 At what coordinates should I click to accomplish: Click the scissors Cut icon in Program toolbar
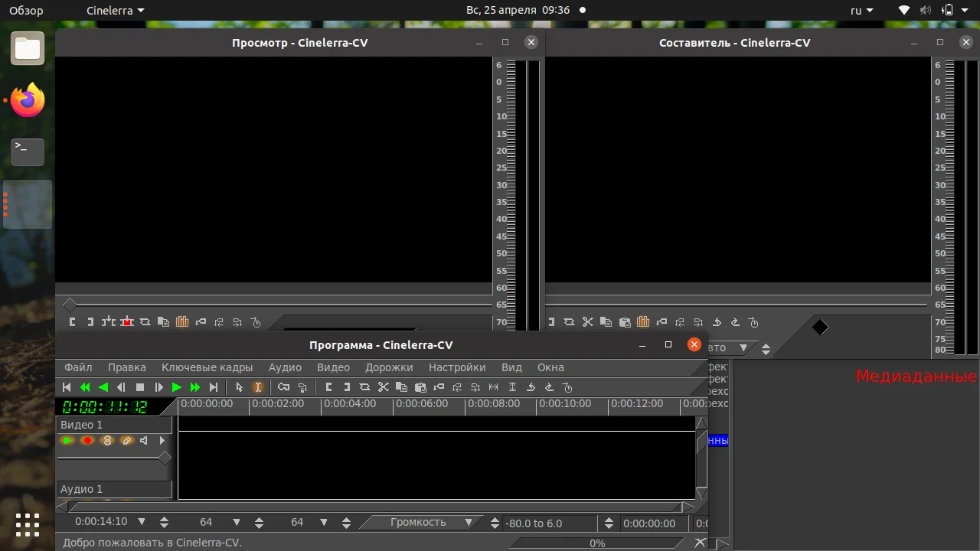click(384, 387)
